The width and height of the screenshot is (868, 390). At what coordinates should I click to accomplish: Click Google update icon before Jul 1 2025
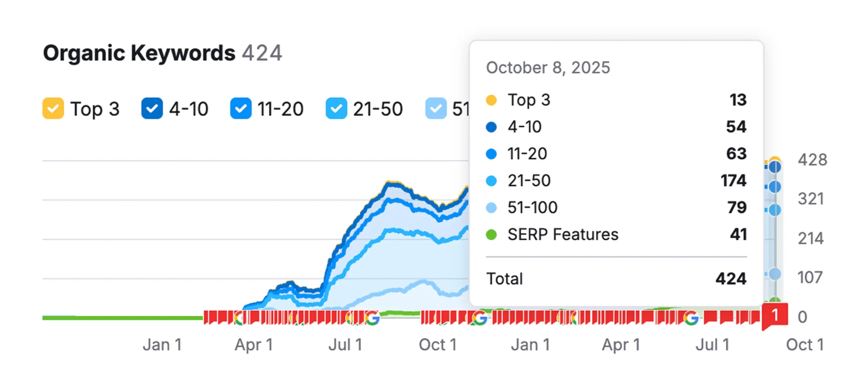tap(691, 317)
